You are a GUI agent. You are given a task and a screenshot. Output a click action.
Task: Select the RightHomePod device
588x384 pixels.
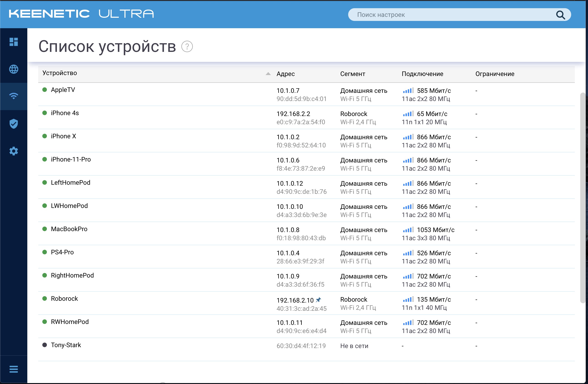tap(72, 275)
